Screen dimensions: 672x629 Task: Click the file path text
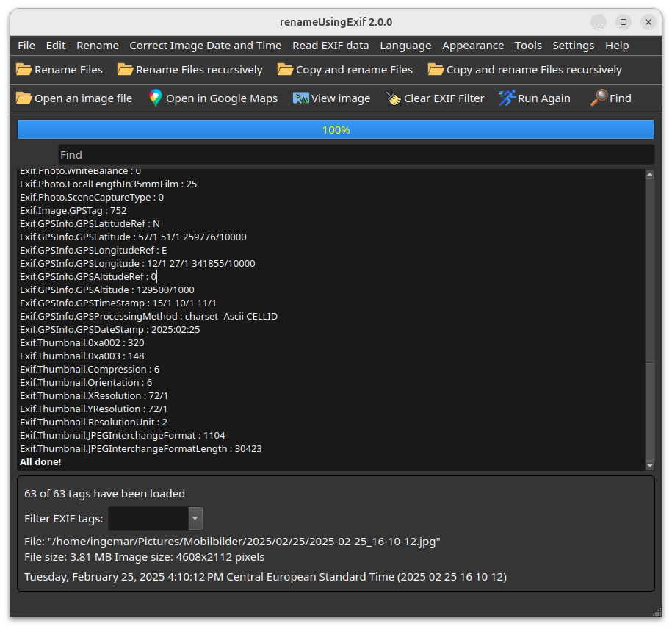coord(232,542)
